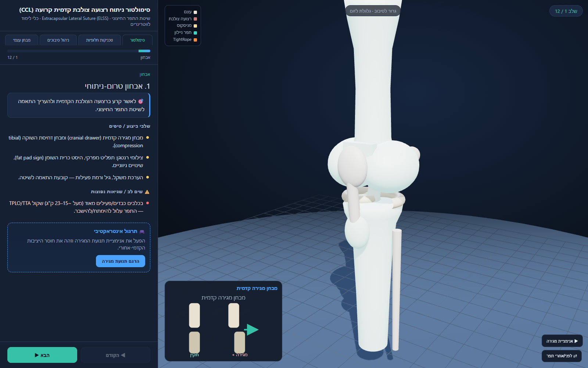Click the fibula rod in the 3D model
The height and width of the screenshot is (368, 588).
tap(396, 289)
